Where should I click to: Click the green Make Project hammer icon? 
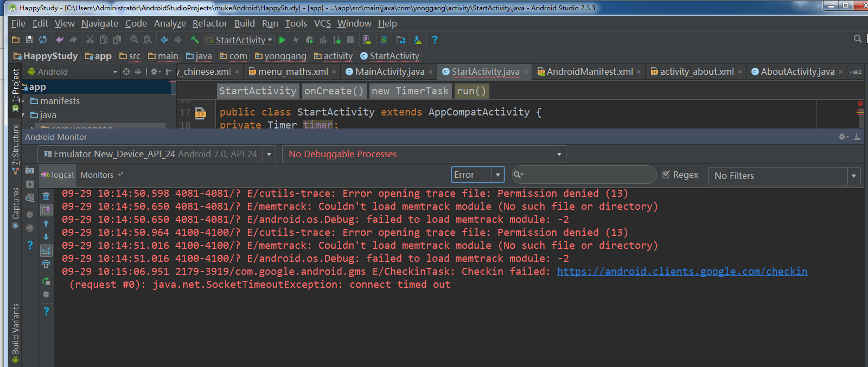tap(195, 40)
